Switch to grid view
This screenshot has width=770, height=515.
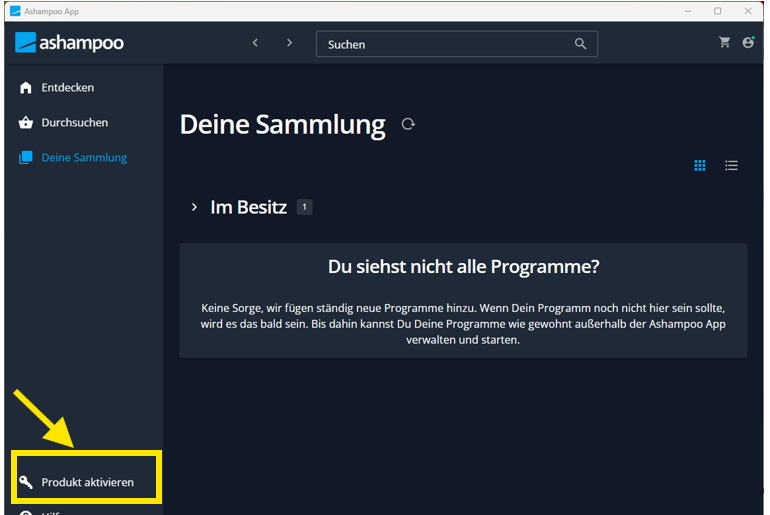click(x=700, y=165)
